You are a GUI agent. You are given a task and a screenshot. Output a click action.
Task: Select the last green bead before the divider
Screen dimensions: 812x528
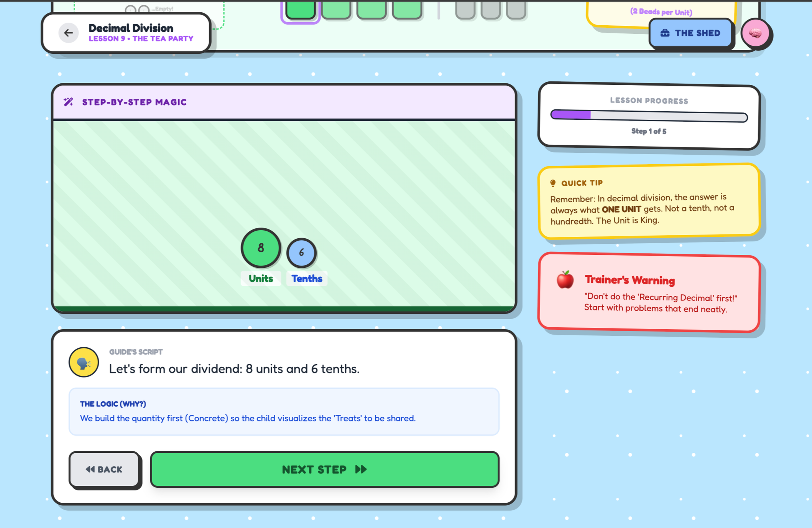407,8
